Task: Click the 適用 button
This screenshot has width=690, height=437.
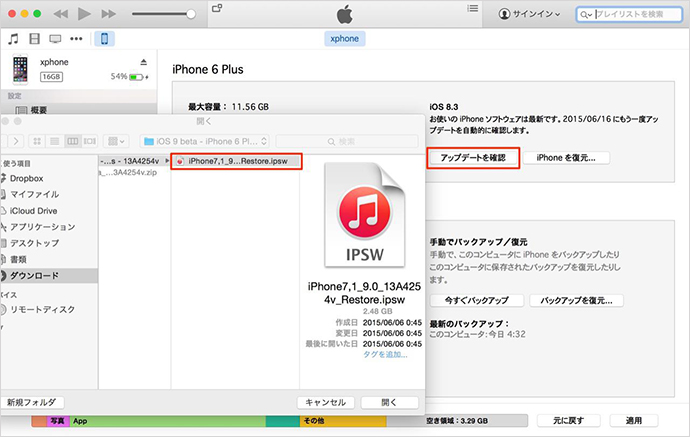Action: point(634,421)
